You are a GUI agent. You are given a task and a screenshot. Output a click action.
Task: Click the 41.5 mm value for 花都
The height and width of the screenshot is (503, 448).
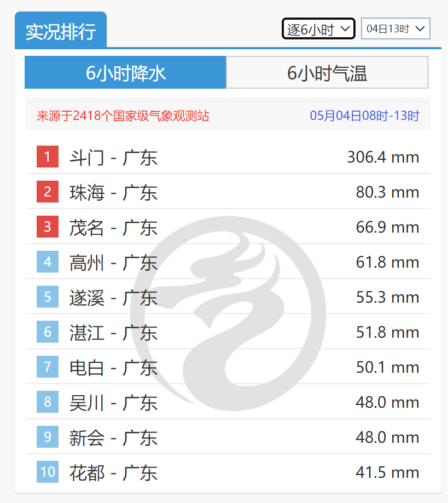pos(387,472)
